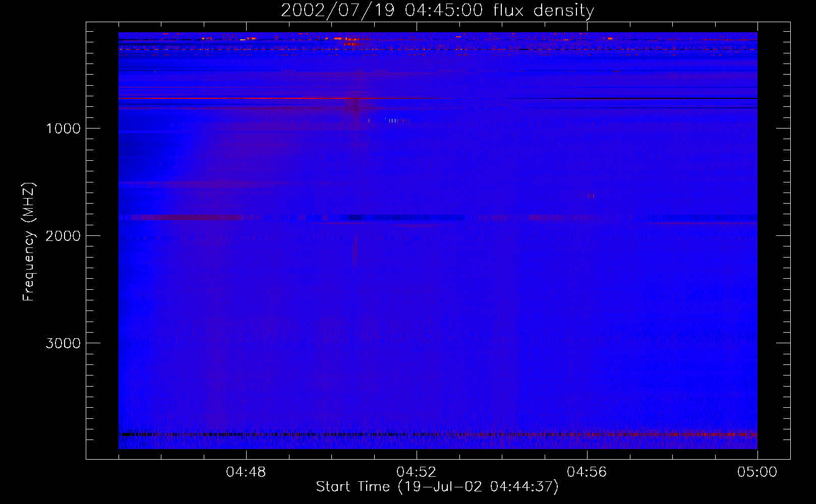816x504 pixels.
Task: Click the 04:52 time tick label
Action: pos(417,472)
